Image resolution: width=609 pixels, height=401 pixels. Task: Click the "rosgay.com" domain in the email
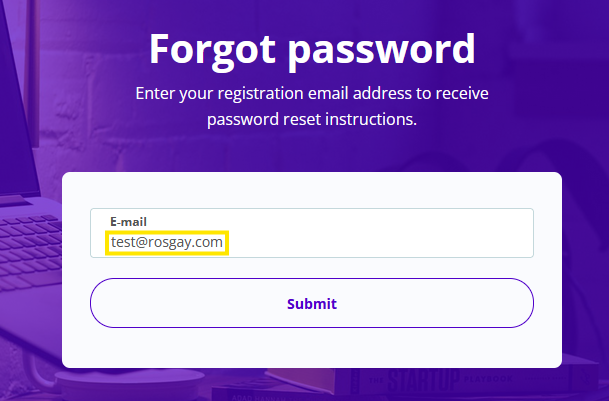coord(186,242)
